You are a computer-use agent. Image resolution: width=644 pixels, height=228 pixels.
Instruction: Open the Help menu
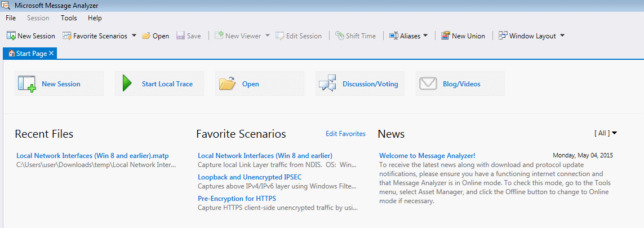point(95,18)
